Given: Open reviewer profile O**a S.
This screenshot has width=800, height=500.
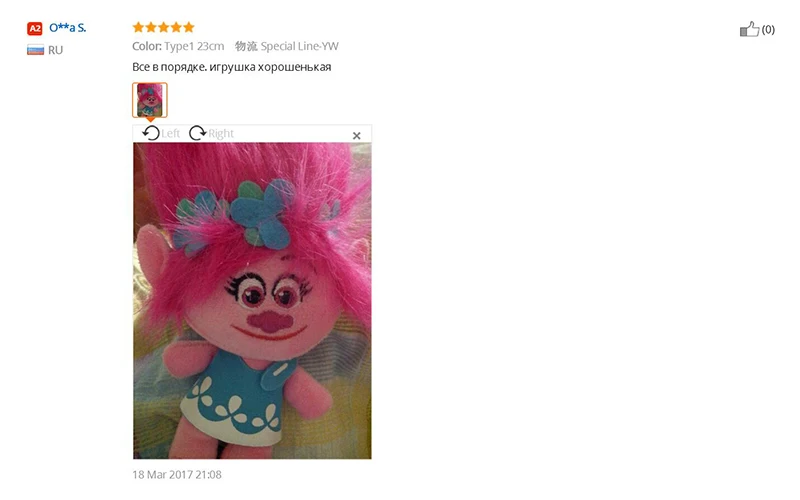Looking at the screenshot, I should (67, 28).
